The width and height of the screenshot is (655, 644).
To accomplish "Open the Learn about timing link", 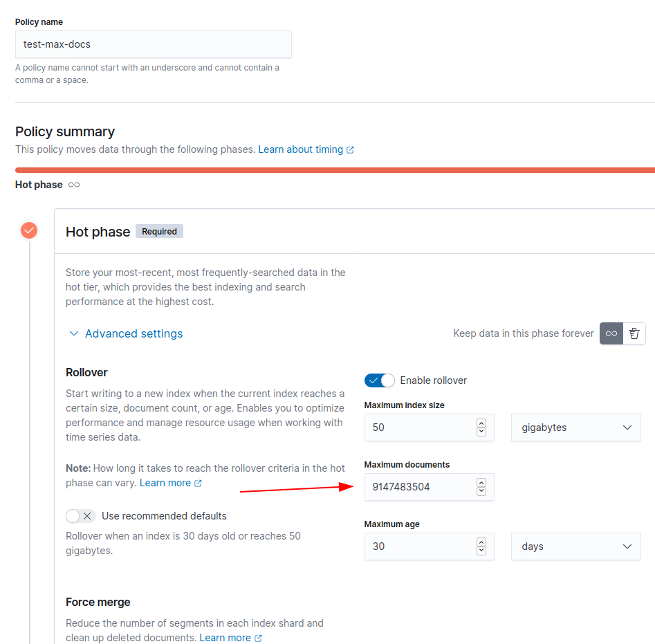I will (301, 149).
